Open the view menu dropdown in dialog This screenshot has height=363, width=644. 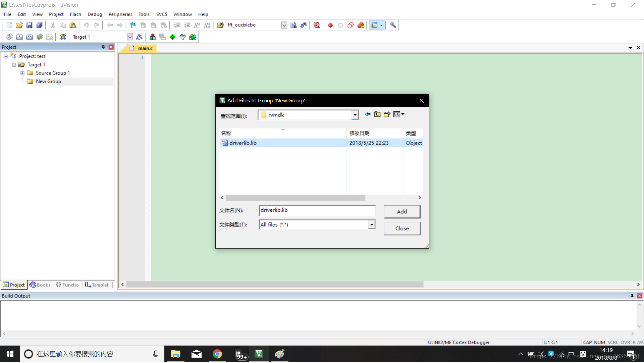pyautogui.click(x=399, y=114)
